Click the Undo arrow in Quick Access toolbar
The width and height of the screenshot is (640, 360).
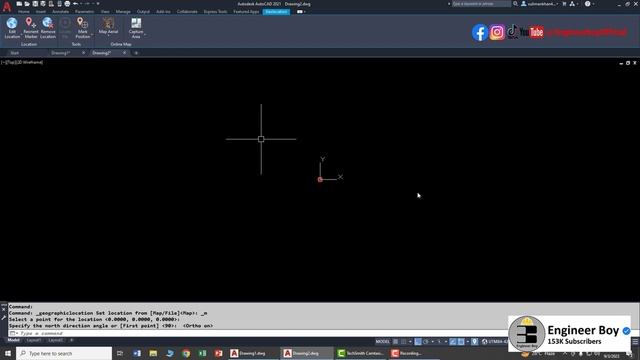coord(75,4)
